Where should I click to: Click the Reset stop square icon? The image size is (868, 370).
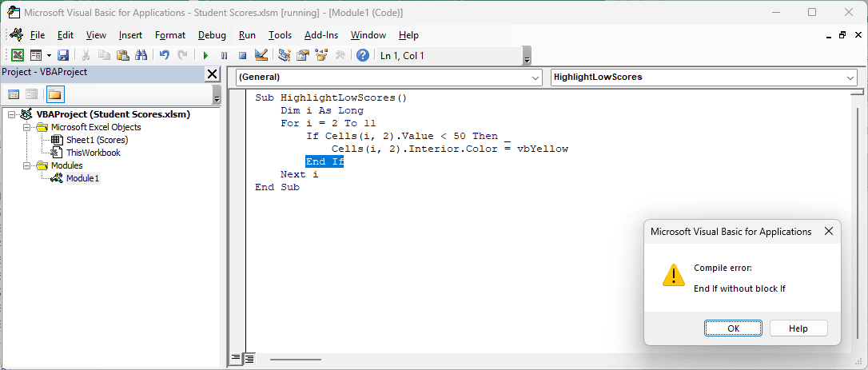[x=242, y=55]
